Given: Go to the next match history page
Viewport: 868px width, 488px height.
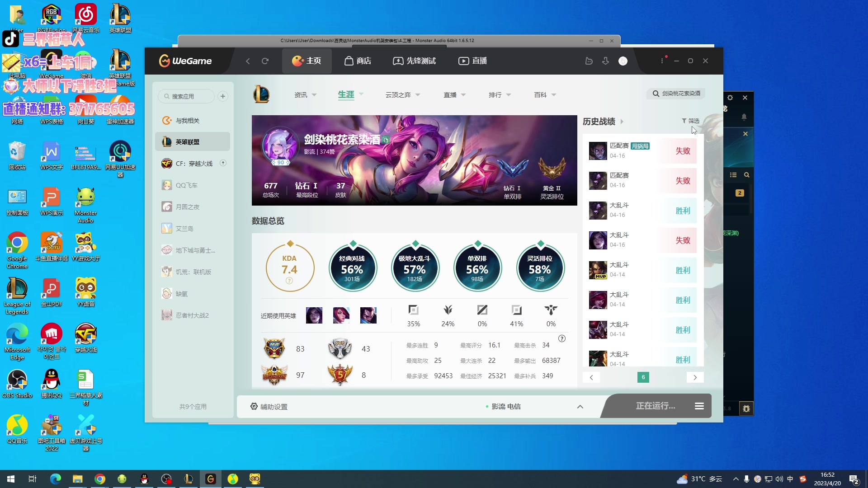Looking at the screenshot, I should [695, 377].
